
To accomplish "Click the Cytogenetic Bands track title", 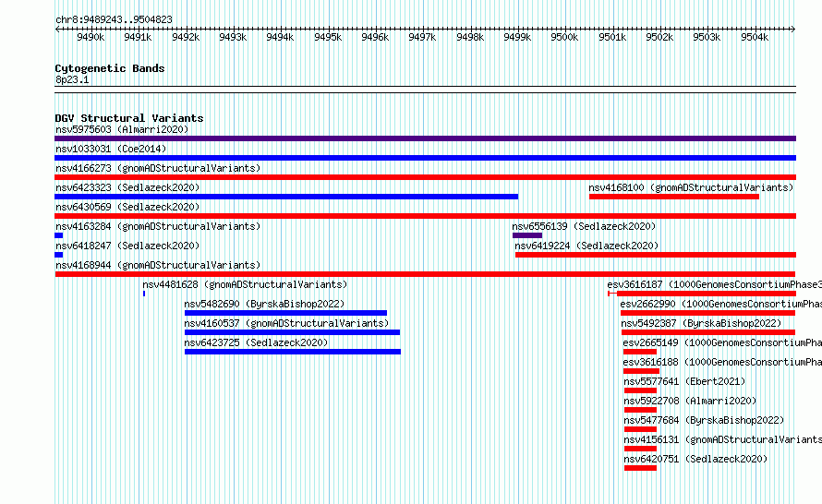I will pos(110,68).
